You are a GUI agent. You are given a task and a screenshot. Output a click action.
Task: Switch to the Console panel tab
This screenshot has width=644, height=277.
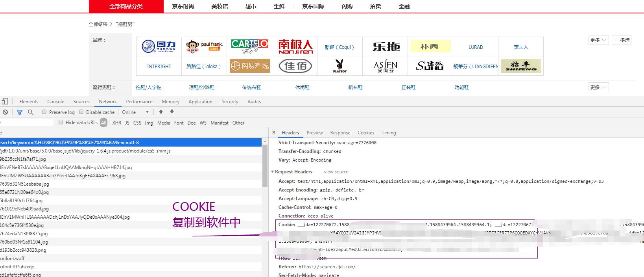click(56, 102)
